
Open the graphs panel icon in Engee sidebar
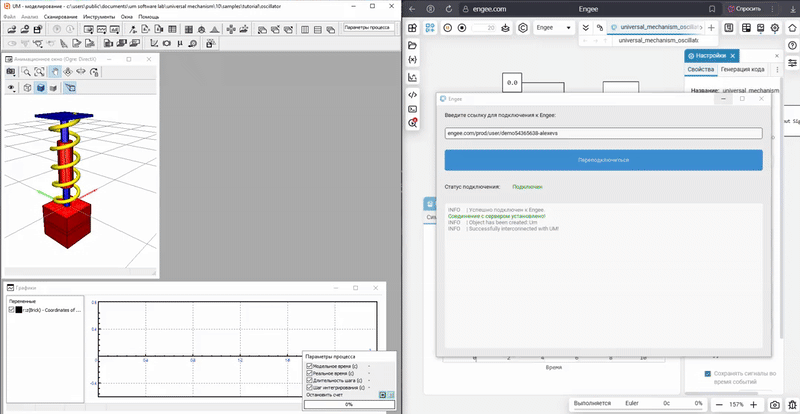412,77
